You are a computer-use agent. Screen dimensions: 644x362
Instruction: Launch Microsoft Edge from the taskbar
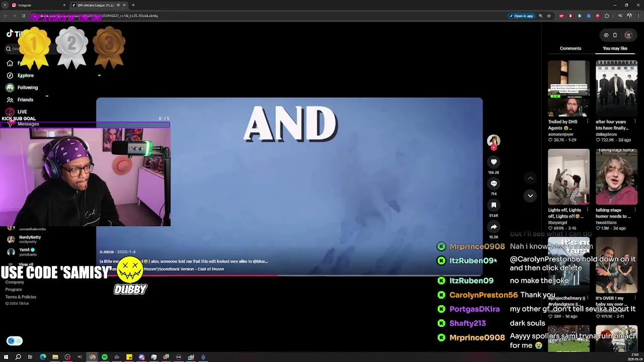point(43,357)
